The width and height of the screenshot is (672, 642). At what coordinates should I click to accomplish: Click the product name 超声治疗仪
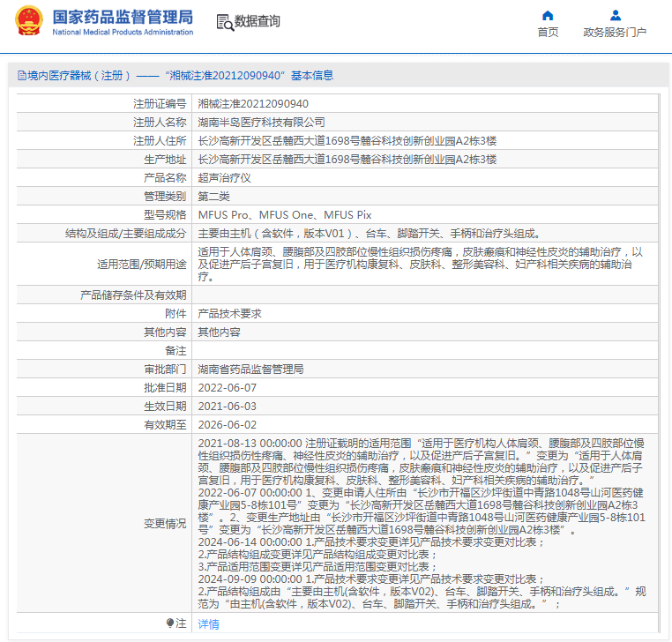224,177
